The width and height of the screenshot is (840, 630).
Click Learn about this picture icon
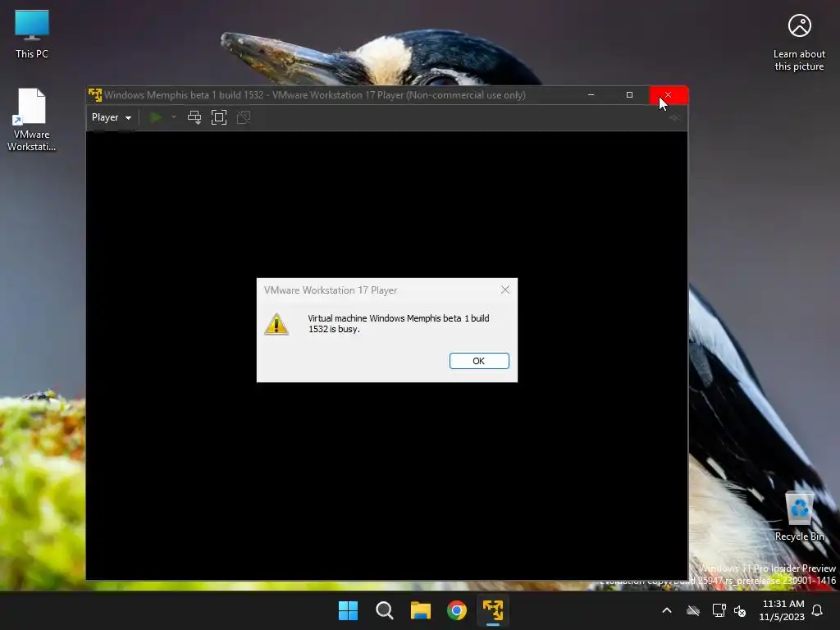point(799,43)
